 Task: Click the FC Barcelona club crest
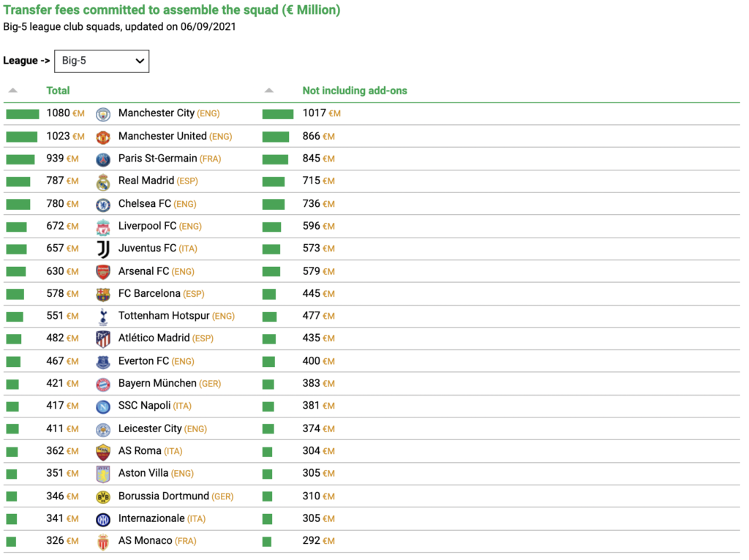(103, 294)
